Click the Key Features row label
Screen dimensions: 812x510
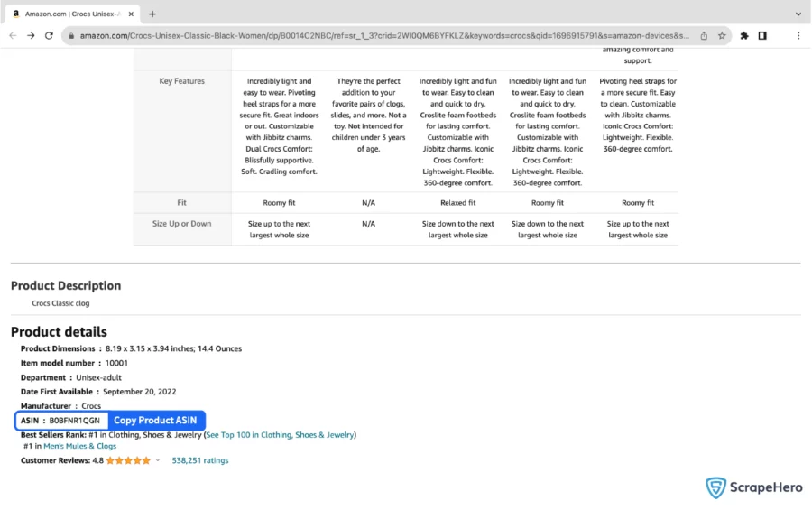click(x=181, y=81)
